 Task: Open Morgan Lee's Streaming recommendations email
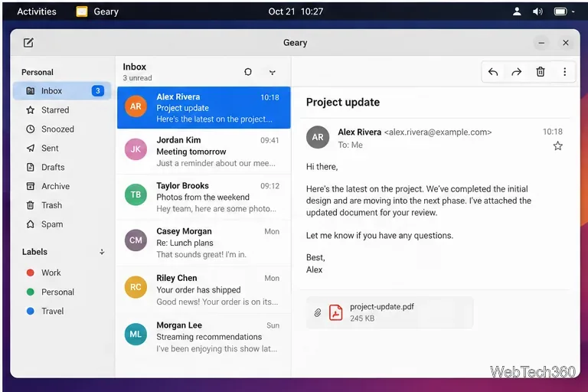pyautogui.click(x=204, y=336)
